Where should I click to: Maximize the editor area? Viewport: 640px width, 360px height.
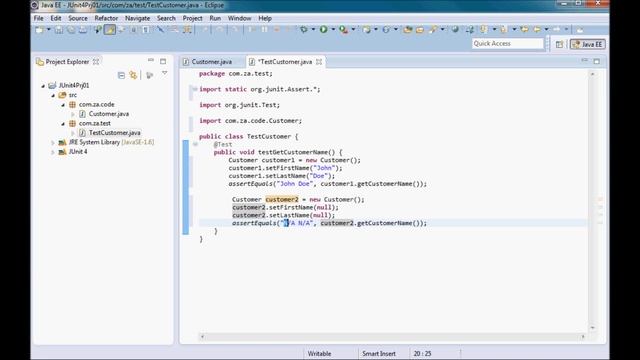click(x=597, y=61)
